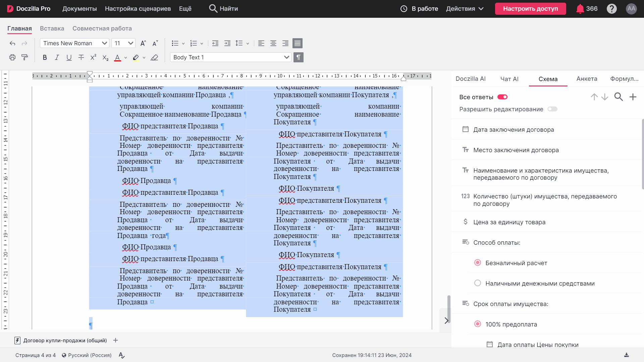The width and height of the screenshot is (644, 362).
Task: Open the Help question mark icon
Action: (612, 9)
